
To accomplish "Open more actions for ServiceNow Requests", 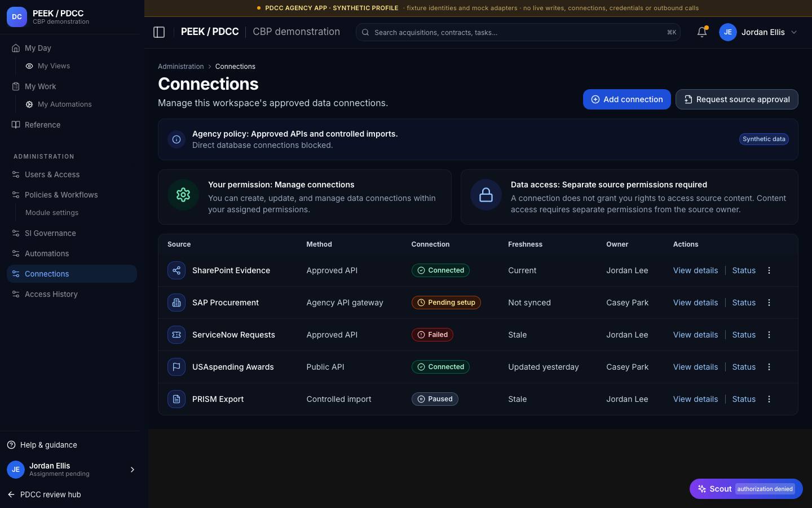I will tap(769, 335).
